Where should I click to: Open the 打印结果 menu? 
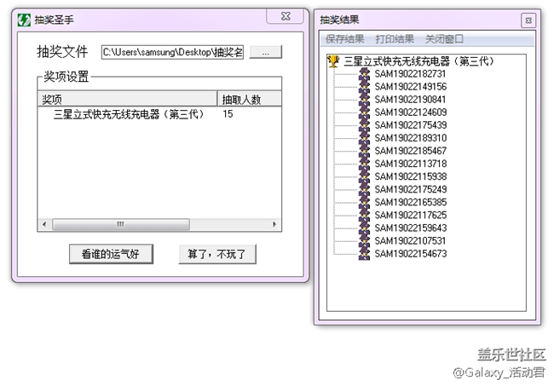[395, 39]
